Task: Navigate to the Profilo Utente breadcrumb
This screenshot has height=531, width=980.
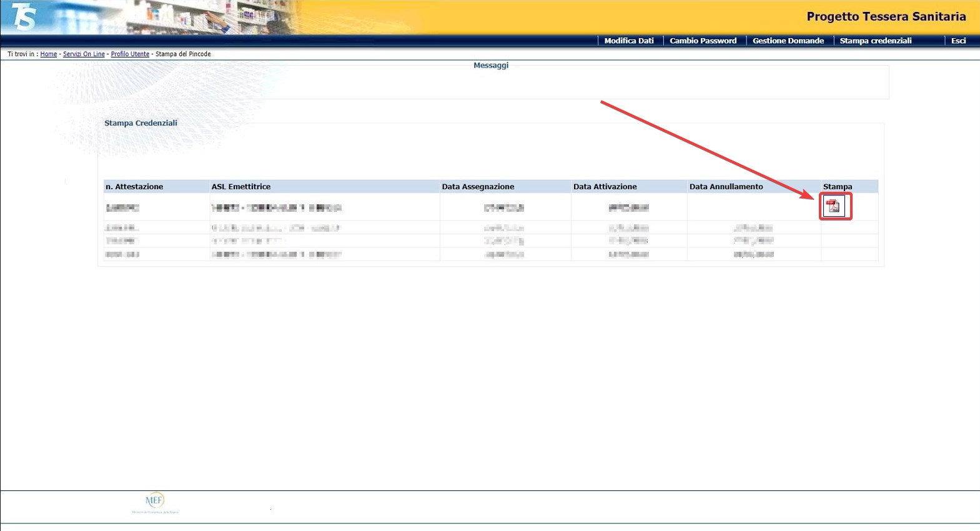Action: (x=130, y=54)
